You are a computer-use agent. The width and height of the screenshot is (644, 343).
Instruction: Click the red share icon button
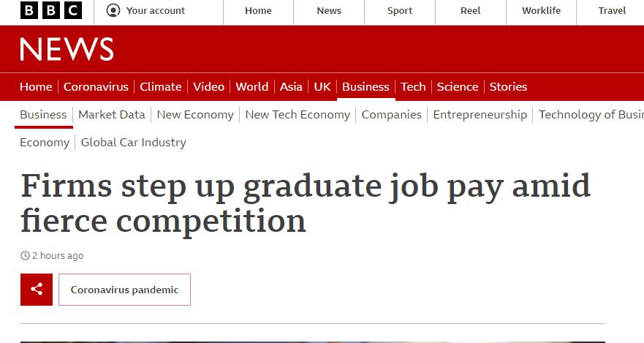point(37,290)
